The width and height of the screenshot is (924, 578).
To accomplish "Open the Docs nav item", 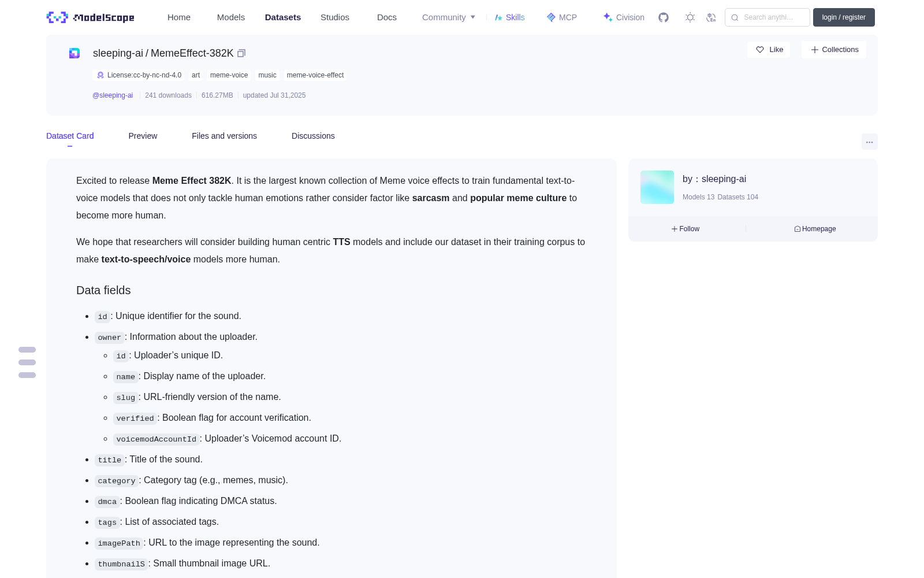I will (x=387, y=17).
